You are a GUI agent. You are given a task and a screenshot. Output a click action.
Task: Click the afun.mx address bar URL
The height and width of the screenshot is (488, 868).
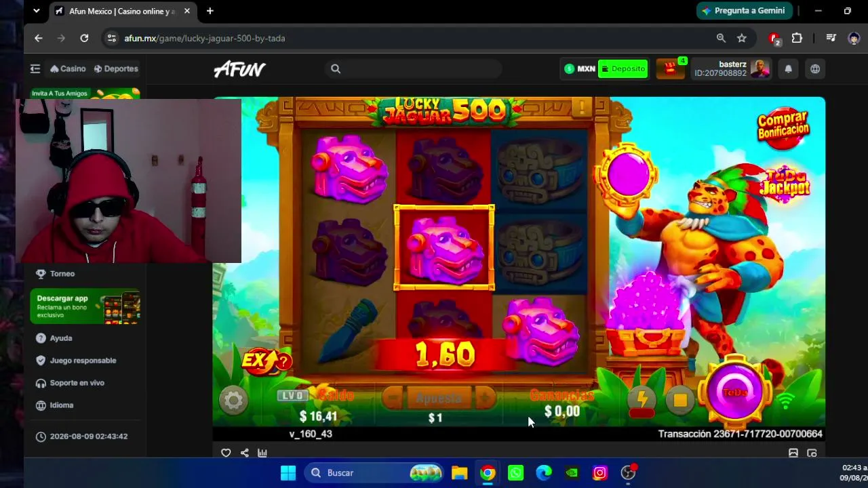click(x=205, y=39)
